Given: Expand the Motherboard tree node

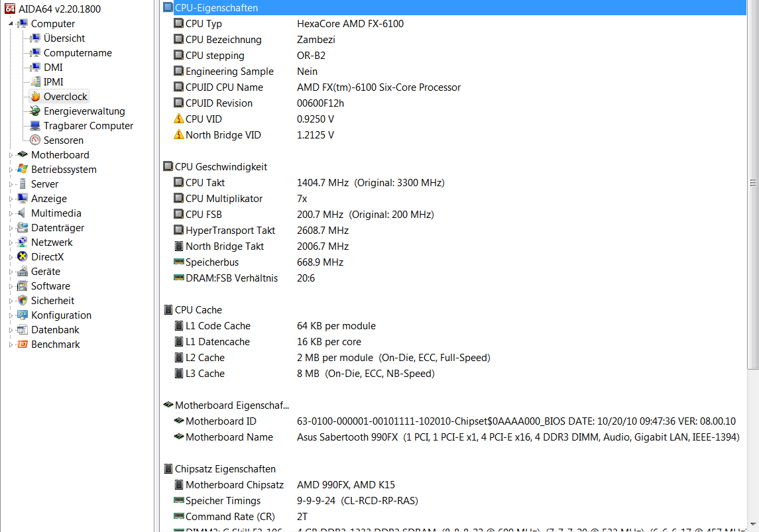Looking at the screenshot, I should (x=11, y=155).
